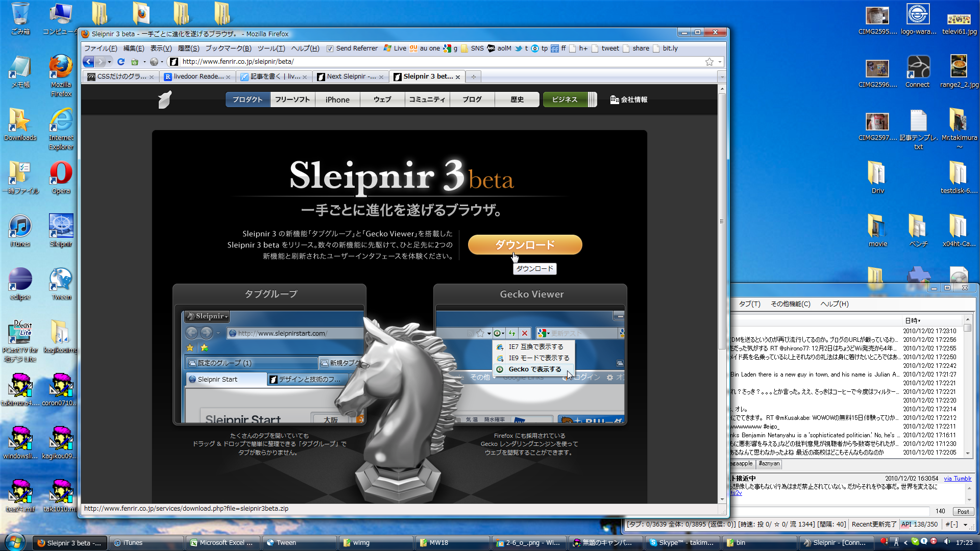Open the iTunes desktop shortcut
Image resolution: width=980 pixels, height=551 pixels.
[x=20, y=231]
